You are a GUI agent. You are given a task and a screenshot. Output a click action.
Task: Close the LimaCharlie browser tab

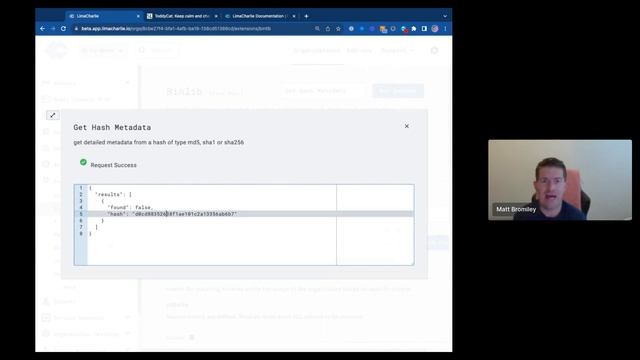pyautogui.click(x=138, y=16)
